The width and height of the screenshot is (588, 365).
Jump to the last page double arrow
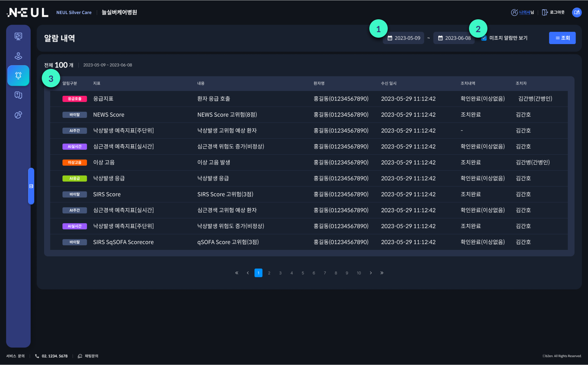click(382, 273)
